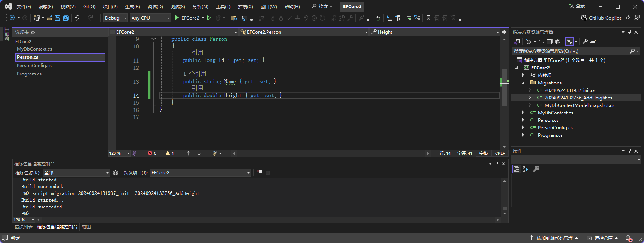Open GitHub Copilot from the title bar
Image resolution: width=644 pixels, height=243 pixels.
click(x=601, y=18)
